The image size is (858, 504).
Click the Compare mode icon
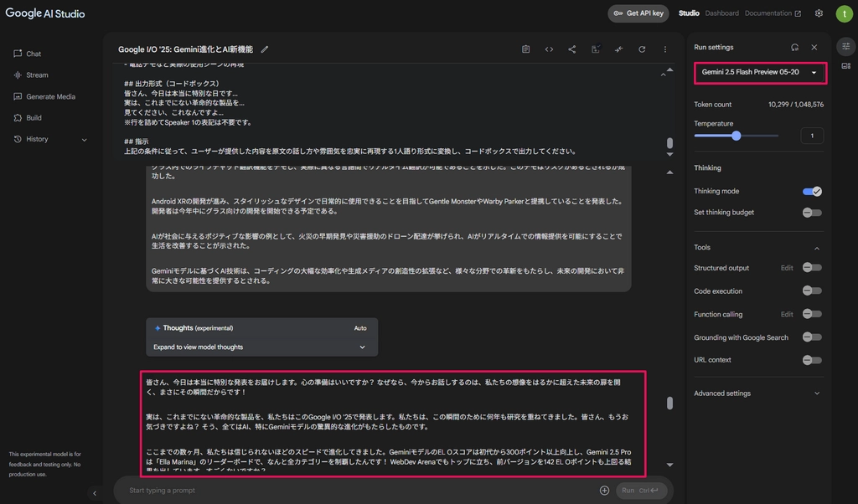[618, 49]
